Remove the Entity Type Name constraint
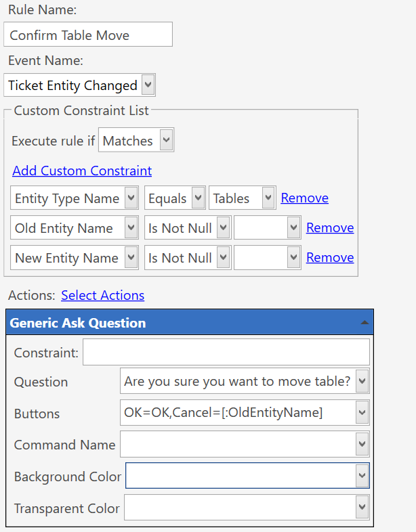The height and width of the screenshot is (532, 416). 304,198
